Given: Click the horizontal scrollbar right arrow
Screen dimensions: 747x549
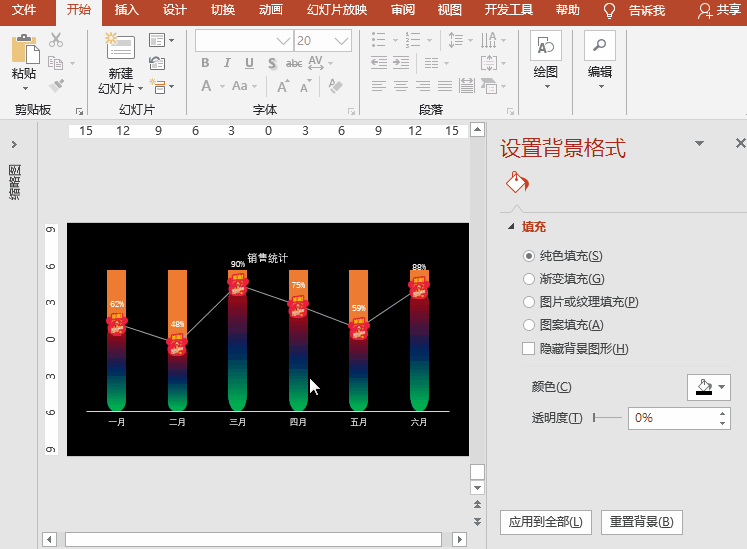Looking at the screenshot, I should pos(459,539).
